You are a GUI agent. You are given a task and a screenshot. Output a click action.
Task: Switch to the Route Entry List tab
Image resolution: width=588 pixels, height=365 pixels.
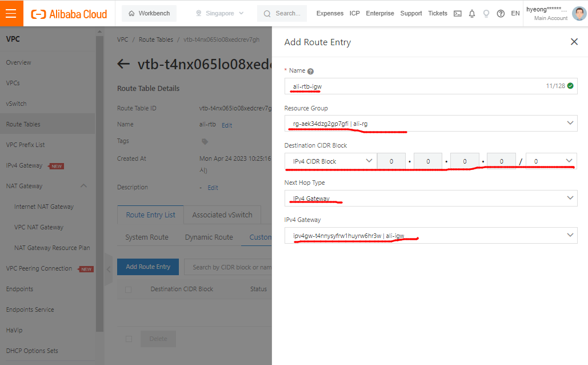(150, 215)
